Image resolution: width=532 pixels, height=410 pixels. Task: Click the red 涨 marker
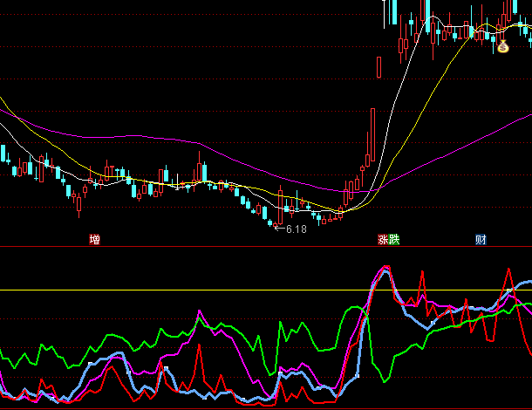[x=383, y=239]
